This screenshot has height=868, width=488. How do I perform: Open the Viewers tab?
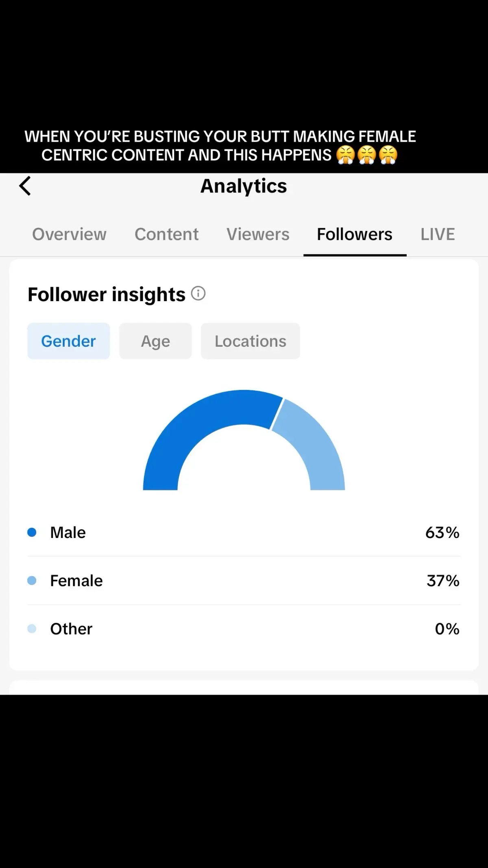click(257, 234)
